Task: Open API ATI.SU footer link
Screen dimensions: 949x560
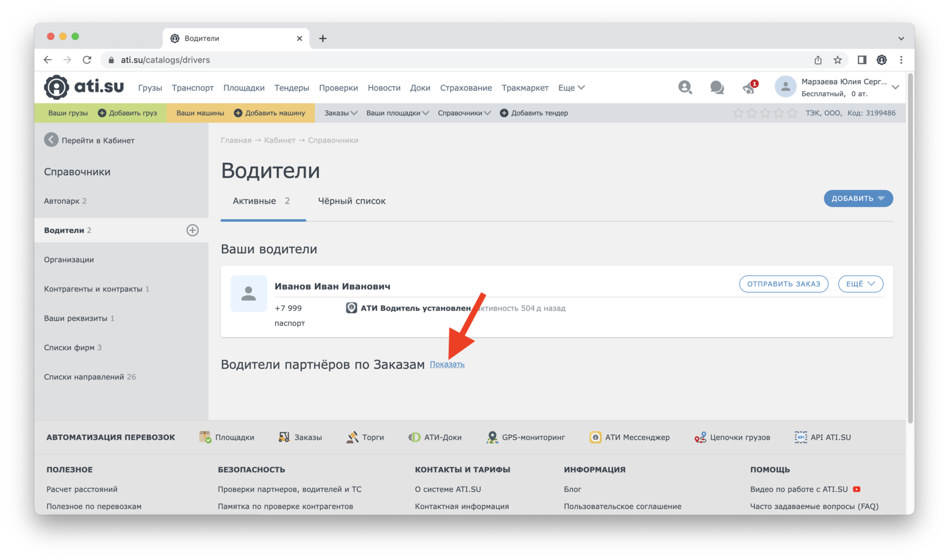Action: pos(822,437)
